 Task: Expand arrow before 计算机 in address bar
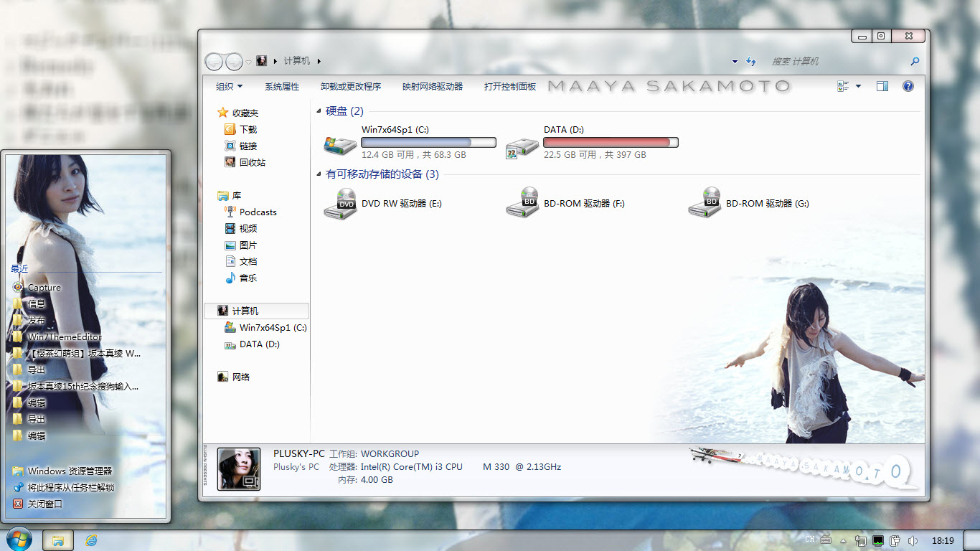pyautogui.click(x=275, y=61)
